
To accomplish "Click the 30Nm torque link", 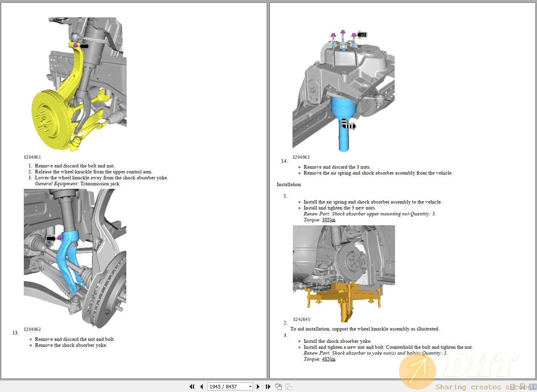I will pos(329,220).
